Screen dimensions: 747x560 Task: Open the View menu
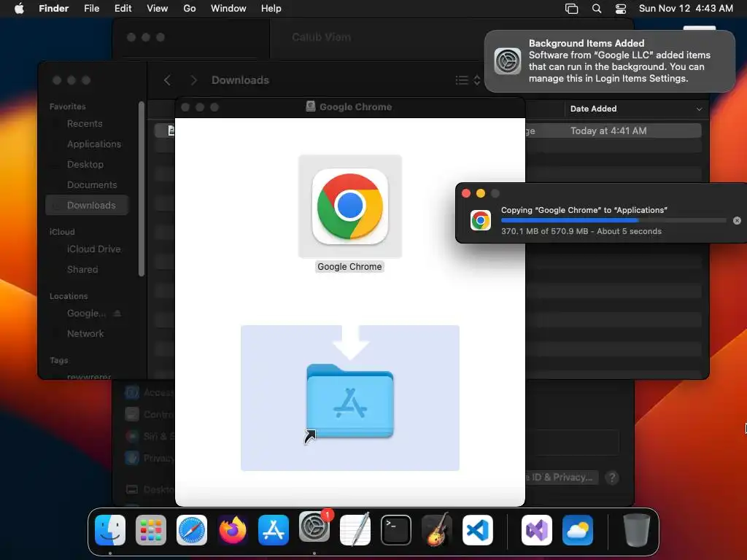[158, 9]
